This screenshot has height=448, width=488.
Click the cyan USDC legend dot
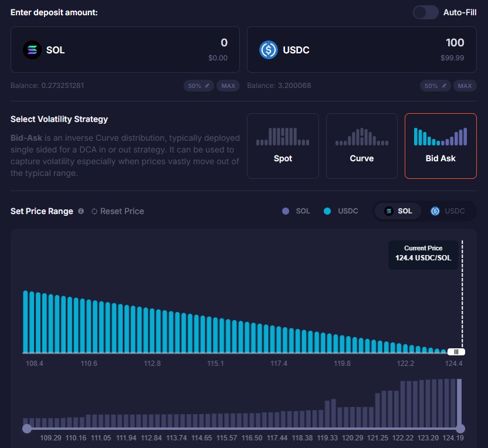point(327,211)
